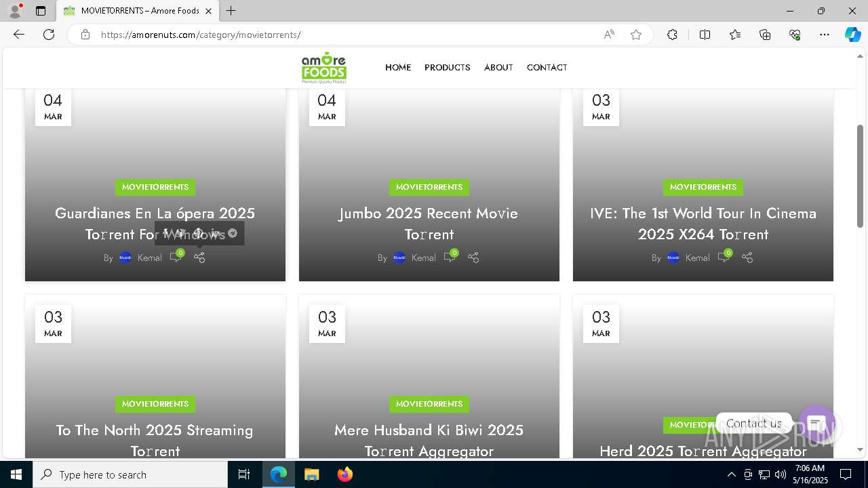Open the CONTACT menu item
The width and height of the screenshot is (868, 488).
pos(547,67)
